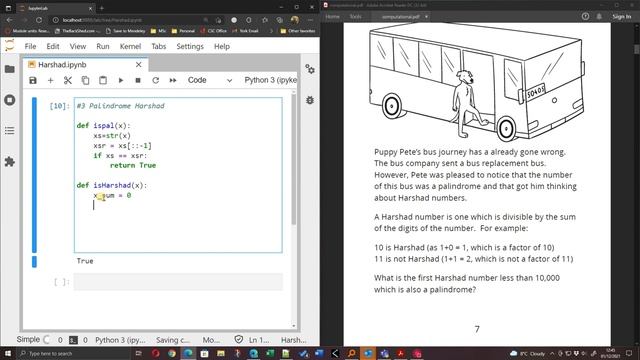Restart kernel and run all cells

[173, 80]
